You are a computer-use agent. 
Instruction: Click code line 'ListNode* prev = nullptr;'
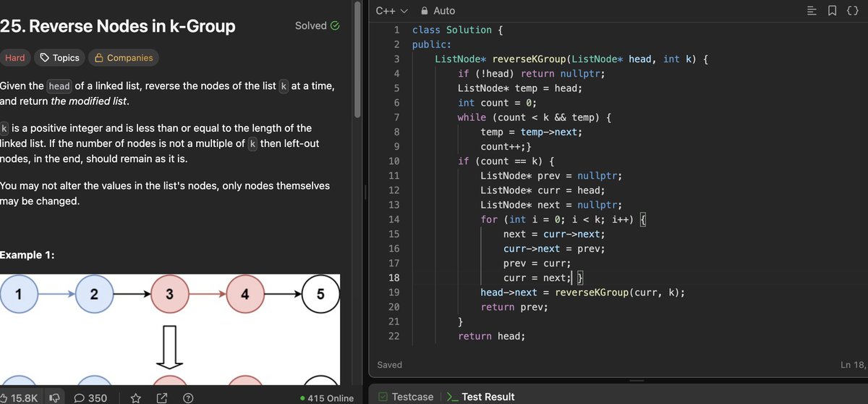551,175
